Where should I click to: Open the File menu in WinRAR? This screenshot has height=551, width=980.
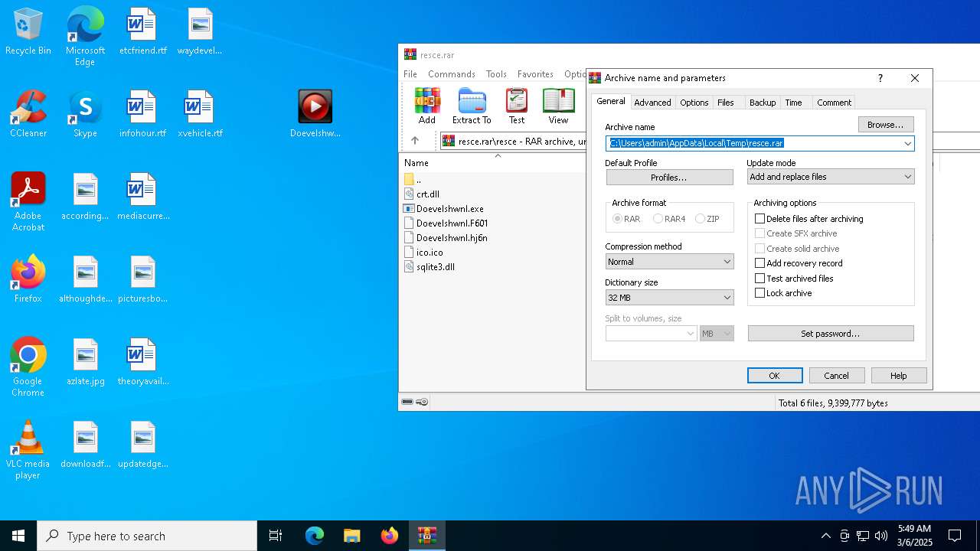pos(410,74)
